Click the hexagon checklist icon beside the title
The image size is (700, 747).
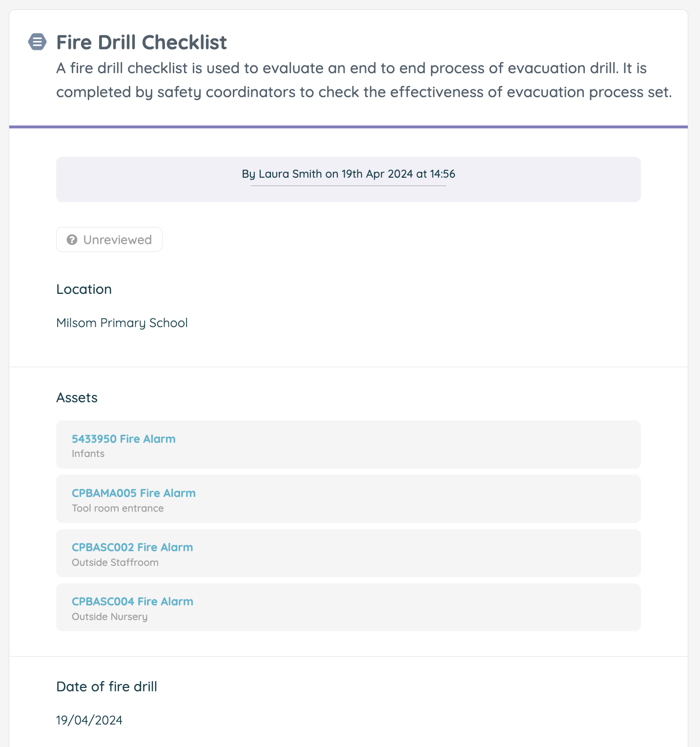click(x=37, y=42)
